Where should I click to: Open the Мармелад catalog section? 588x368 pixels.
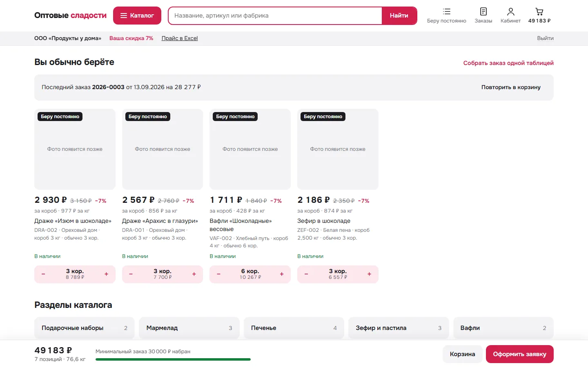189,328
